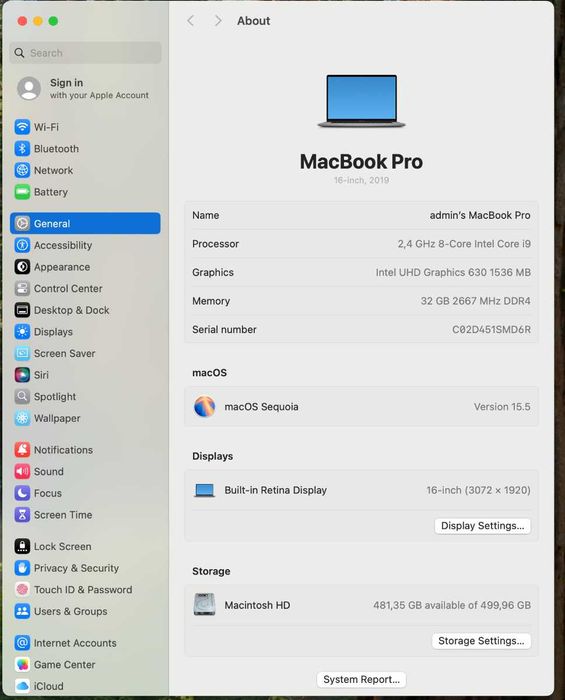Click the serial number C02D451SMD6R
The width and height of the screenshot is (565, 700).
point(491,329)
